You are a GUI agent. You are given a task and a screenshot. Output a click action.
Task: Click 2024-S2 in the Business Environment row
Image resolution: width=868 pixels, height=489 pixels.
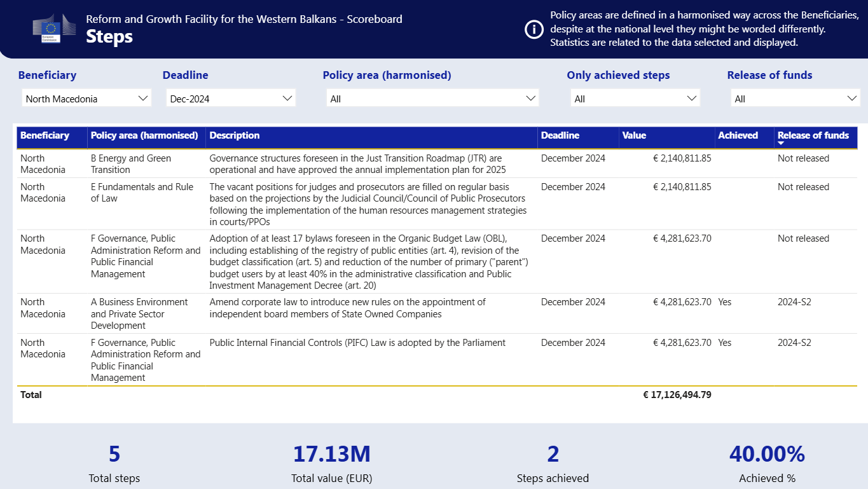coord(794,302)
